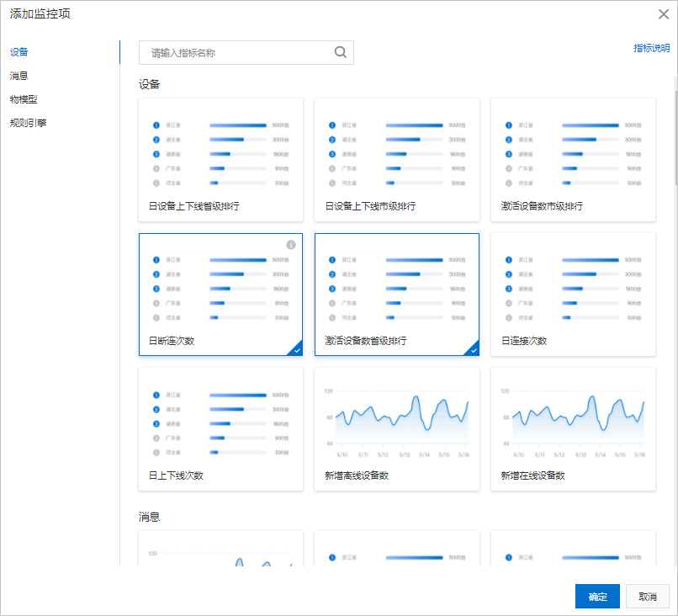Click the search magnifier icon
Viewport: 678px width, 616px height.
341,52
